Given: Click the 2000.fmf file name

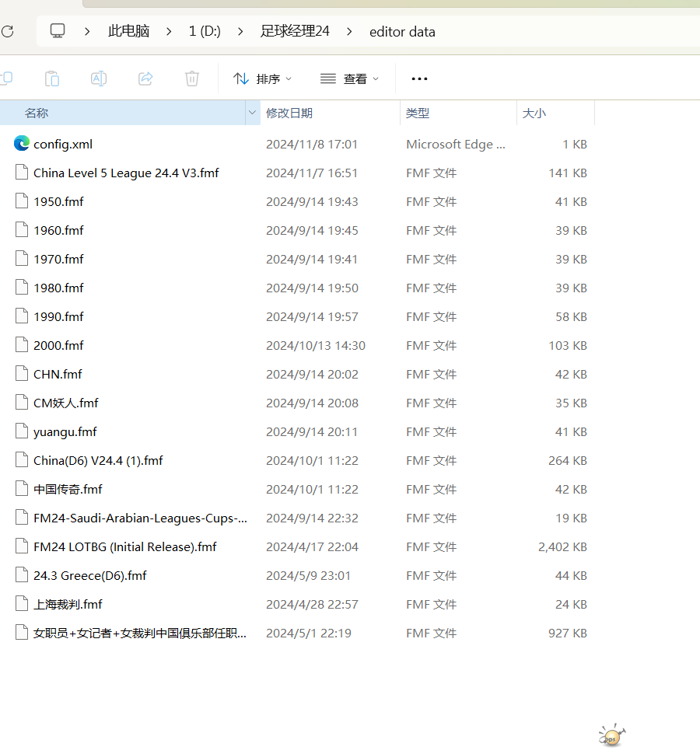Looking at the screenshot, I should point(58,345).
